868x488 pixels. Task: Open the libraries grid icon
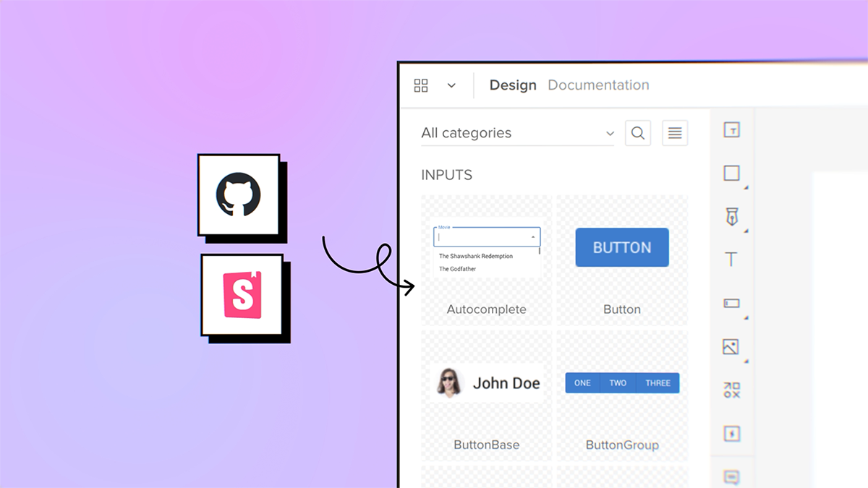point(421,85)
